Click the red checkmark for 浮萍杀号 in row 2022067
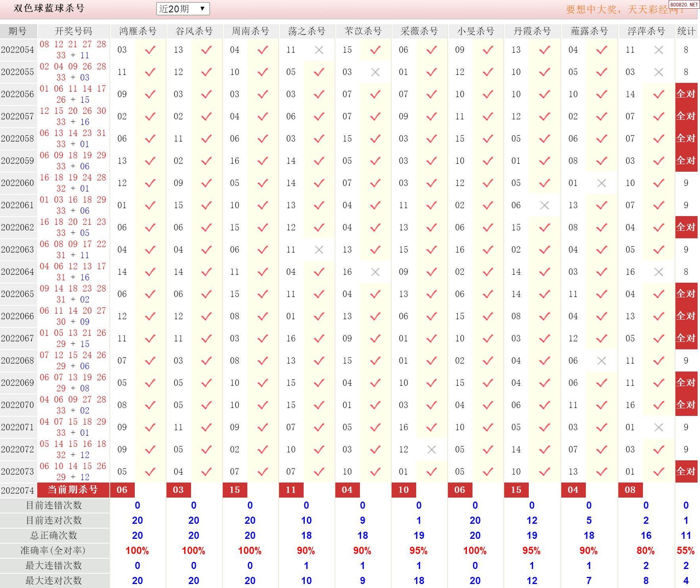This screenshot has width=700, height=588. pyautogui.click(x=659, y=338)
